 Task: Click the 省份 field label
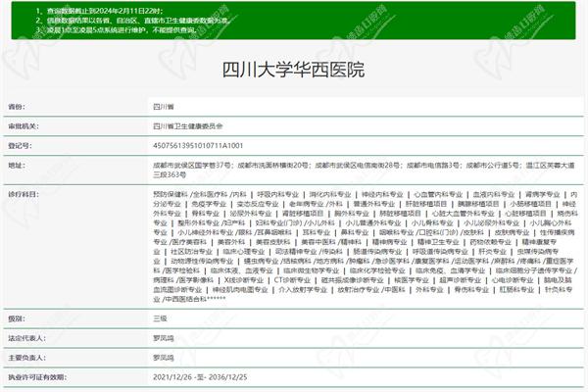[15, 104]
